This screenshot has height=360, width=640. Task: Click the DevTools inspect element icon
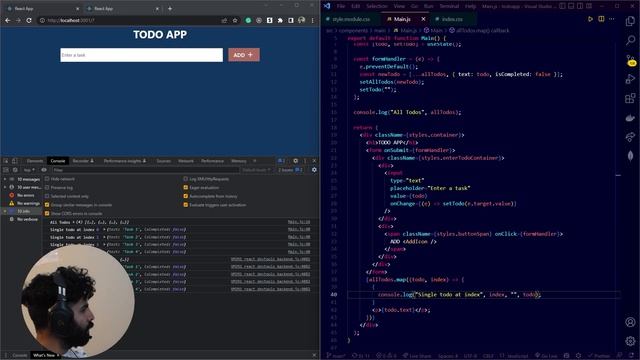pos(6,161)
